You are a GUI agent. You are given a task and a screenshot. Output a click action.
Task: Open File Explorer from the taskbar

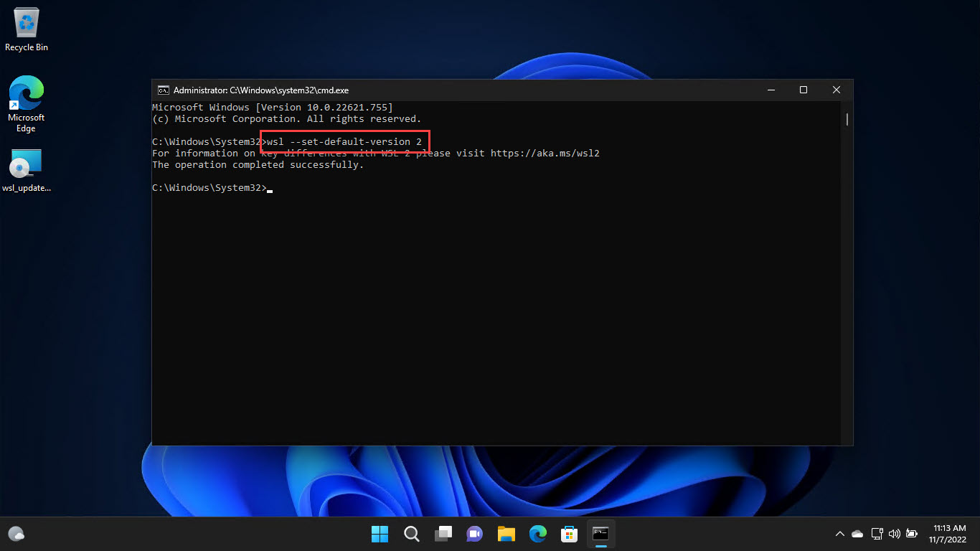(506, 534)
